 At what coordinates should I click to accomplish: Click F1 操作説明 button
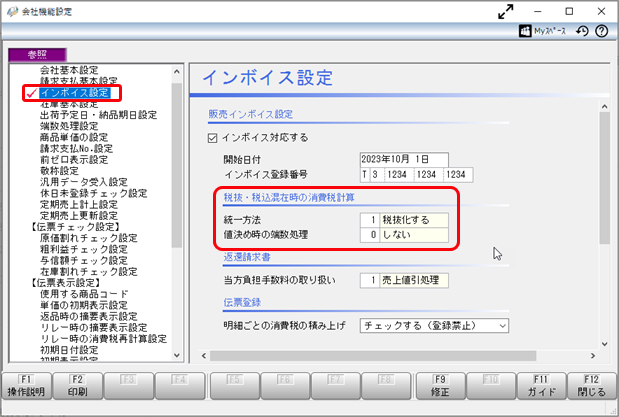(x=26, y=386)
